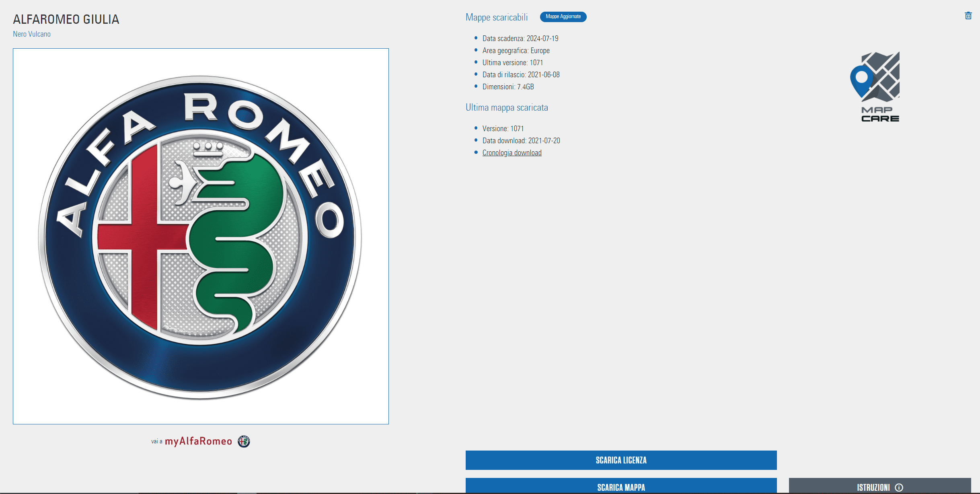The height and width of the screenshot is (494, 980).
Task: Follow the vai a myAlfaRomeo link
Action: tap(198, 441)
